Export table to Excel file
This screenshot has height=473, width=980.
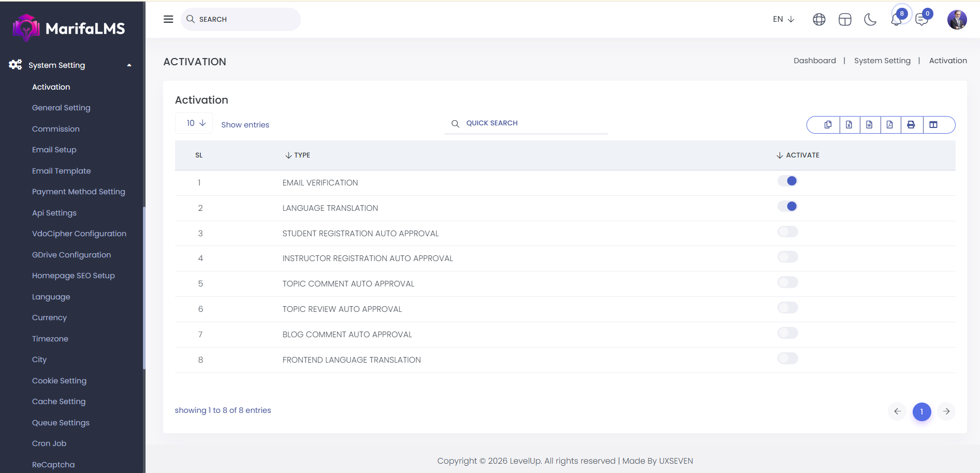click(x=849, y=125)
